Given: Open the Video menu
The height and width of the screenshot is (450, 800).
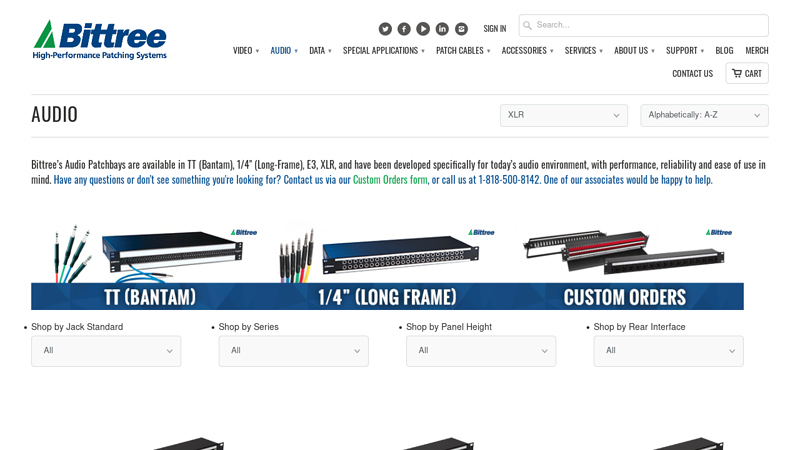Looking at the screenshot, I should click(246, 51).
